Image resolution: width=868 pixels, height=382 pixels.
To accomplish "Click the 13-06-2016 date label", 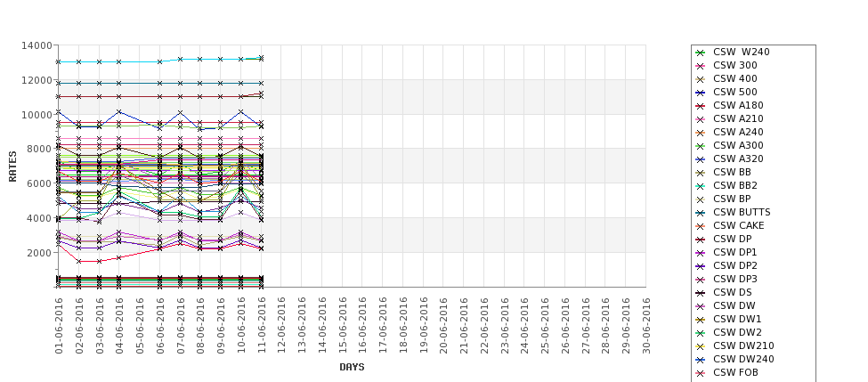I will [303, 326].
